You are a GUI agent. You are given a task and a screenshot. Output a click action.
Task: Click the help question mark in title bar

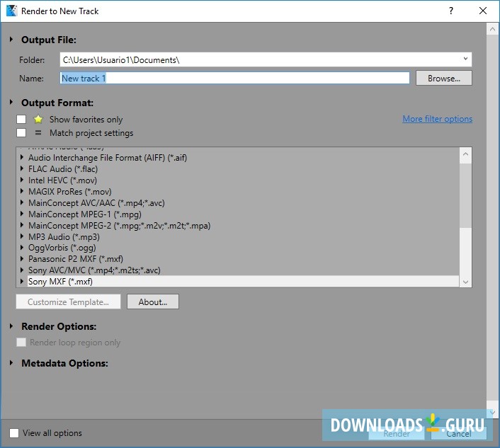451,11
